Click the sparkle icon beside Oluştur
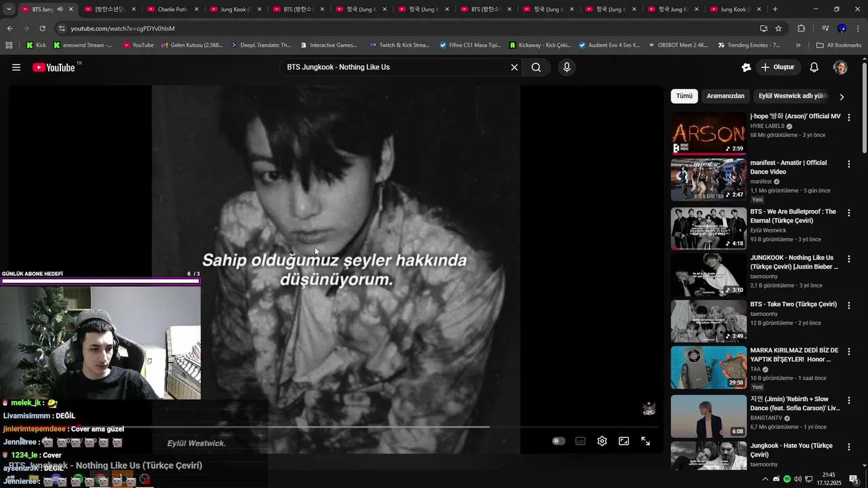868x488 pixels. point(746,67)
